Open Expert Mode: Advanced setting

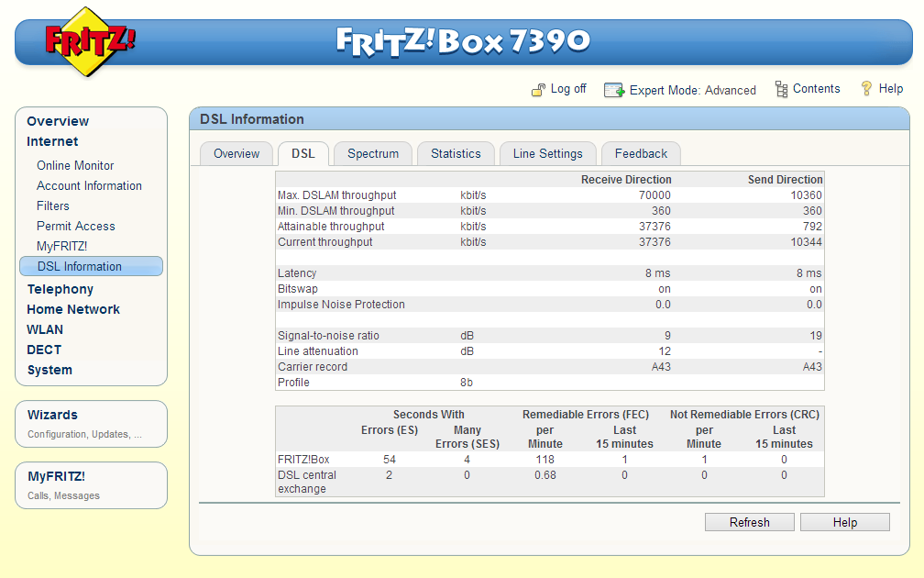pos(692,90)
